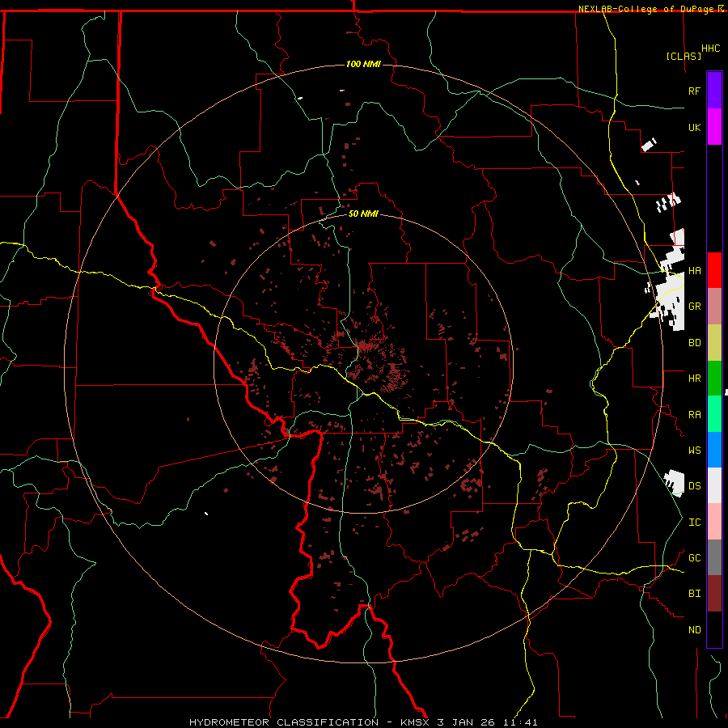The height and width of the screenshot is (728, 728).
Task: Click the light pink IC legend swatch
Action: pos(714,522)
